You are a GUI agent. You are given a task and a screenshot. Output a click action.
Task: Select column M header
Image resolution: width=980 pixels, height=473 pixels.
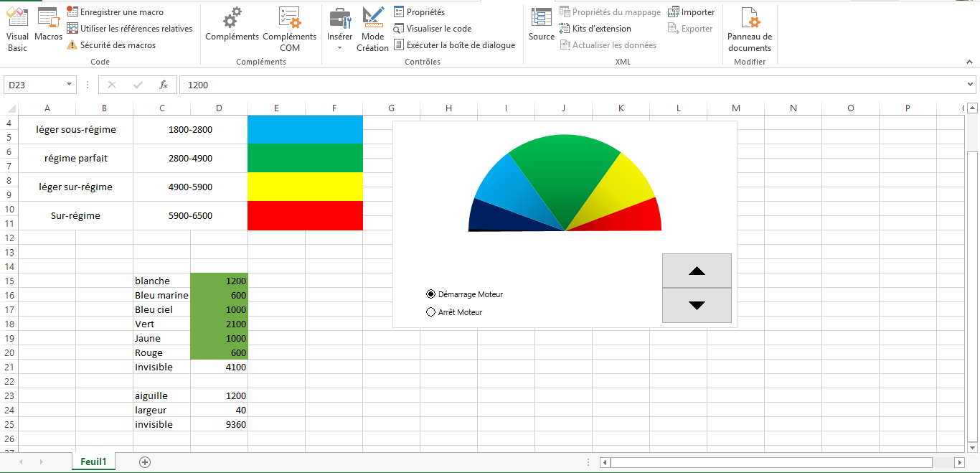coord(736,108)
